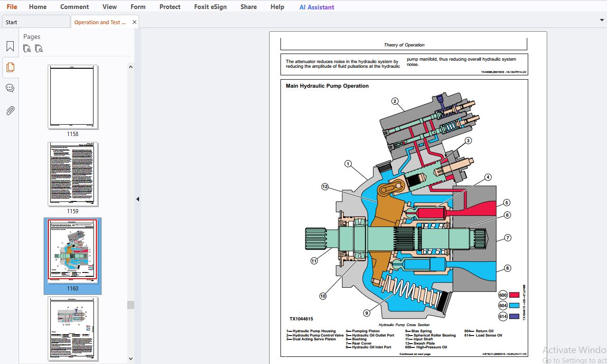
Task: Select the thumbnail below page 1160
Action: click(73, 328)
